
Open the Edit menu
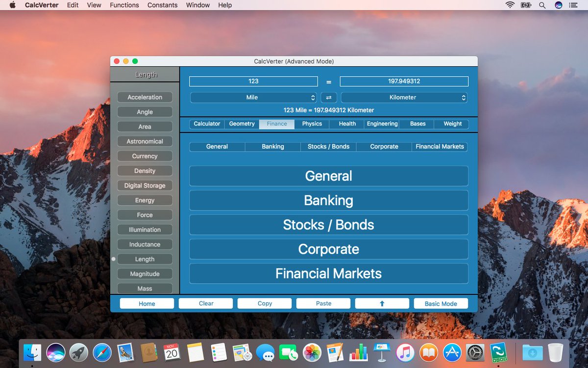tap(73, 5)
